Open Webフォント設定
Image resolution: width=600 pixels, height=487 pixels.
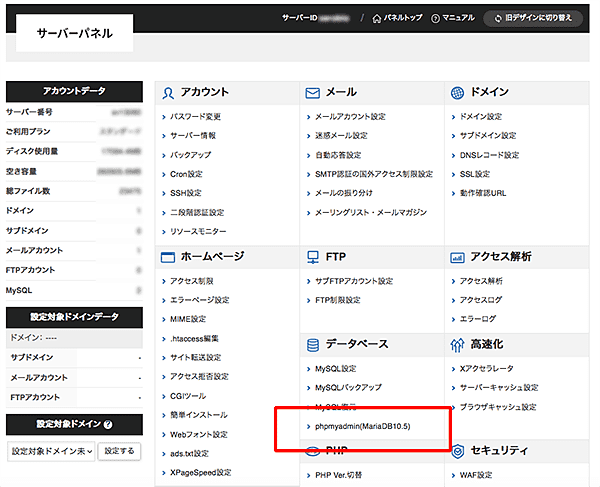(199, 435)
